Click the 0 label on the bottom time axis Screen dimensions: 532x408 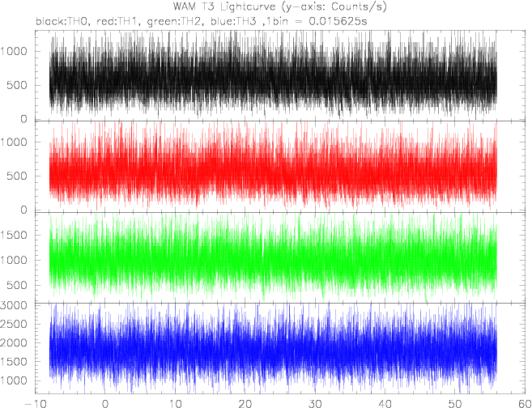105,403
